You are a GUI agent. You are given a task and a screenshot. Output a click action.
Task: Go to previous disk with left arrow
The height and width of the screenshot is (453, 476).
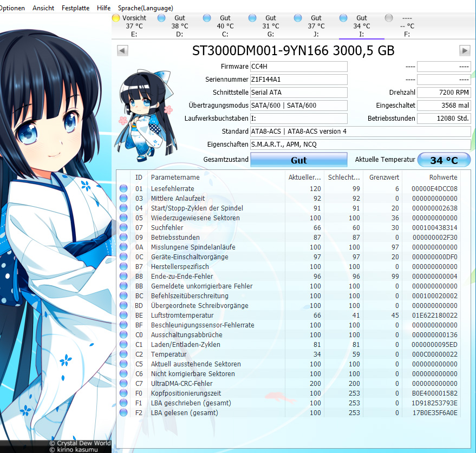click(122, 50)
